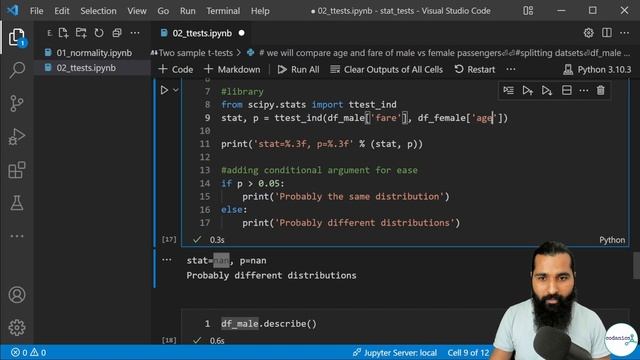Run by line in cell toolbar
Viewport: 640px width, 360px height.
(x=509, y=90)
